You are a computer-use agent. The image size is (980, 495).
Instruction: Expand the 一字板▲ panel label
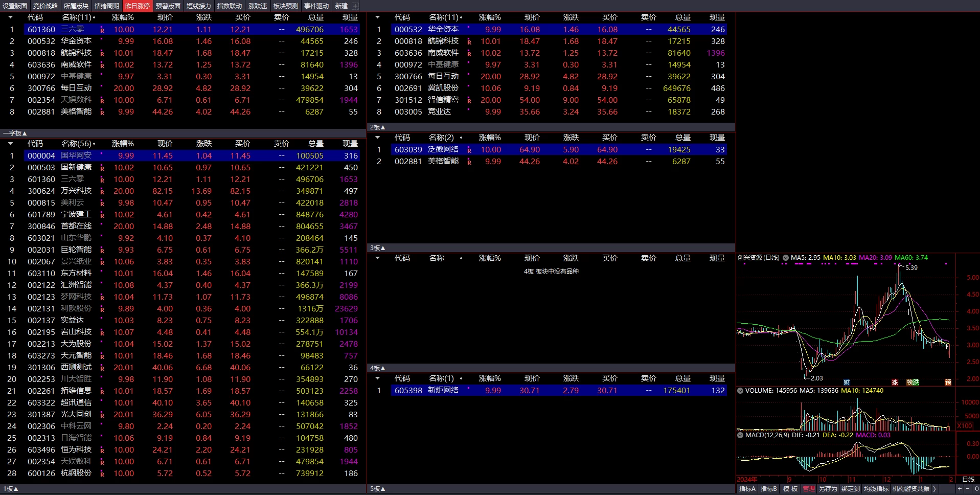pyautogui.click(x=14, y=133)
